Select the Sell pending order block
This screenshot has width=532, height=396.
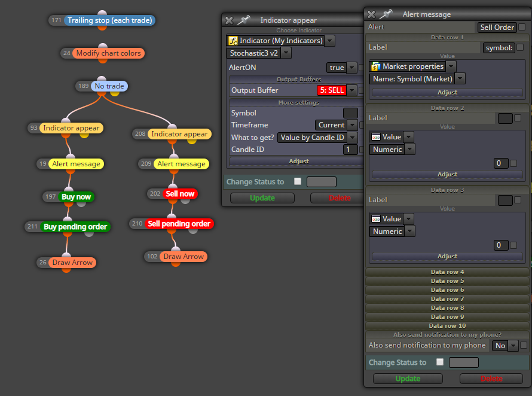coord(179,224)
